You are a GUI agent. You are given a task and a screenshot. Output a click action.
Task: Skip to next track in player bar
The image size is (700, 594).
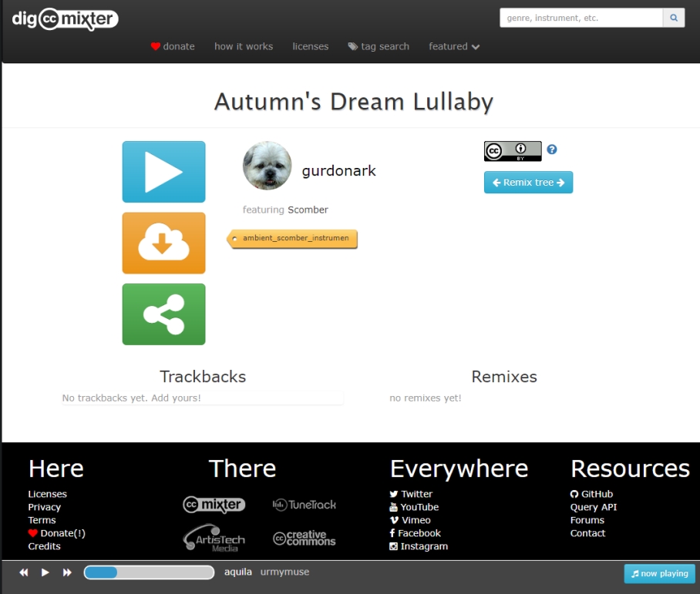[x=67, y=572]
